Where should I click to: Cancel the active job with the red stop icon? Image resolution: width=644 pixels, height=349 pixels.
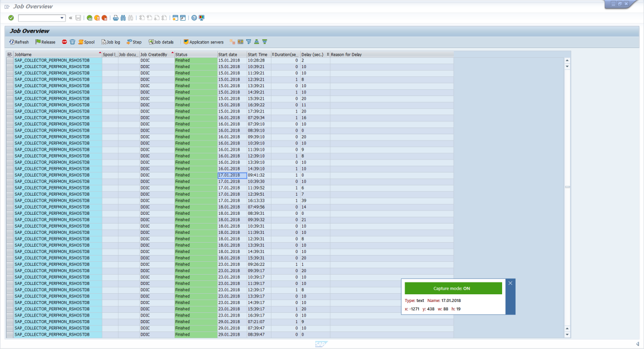point(65,42)
